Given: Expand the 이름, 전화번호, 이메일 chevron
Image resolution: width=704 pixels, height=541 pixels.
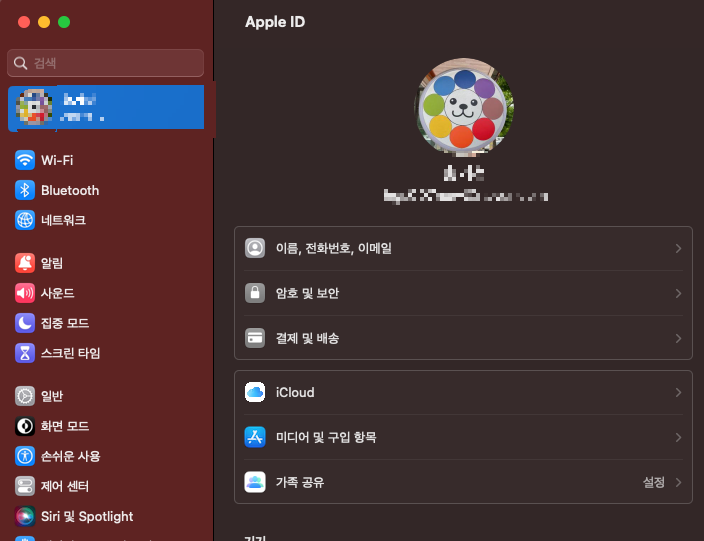Looking at the screenshot, I should [x=678, y=248].
